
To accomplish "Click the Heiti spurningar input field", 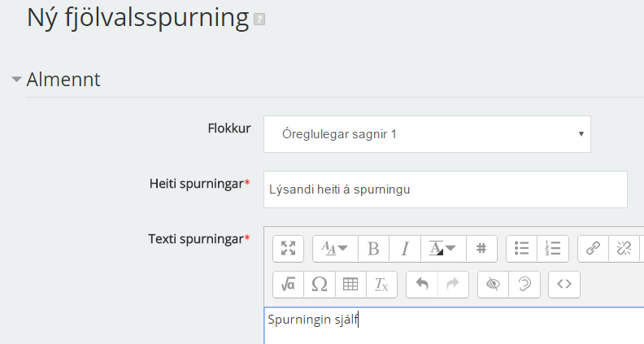I will coord(446,189).
